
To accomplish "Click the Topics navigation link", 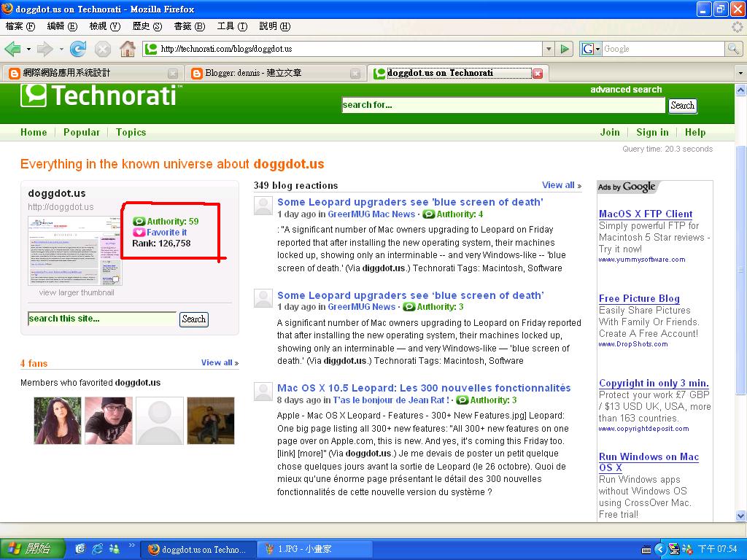I will pos(131,133).
